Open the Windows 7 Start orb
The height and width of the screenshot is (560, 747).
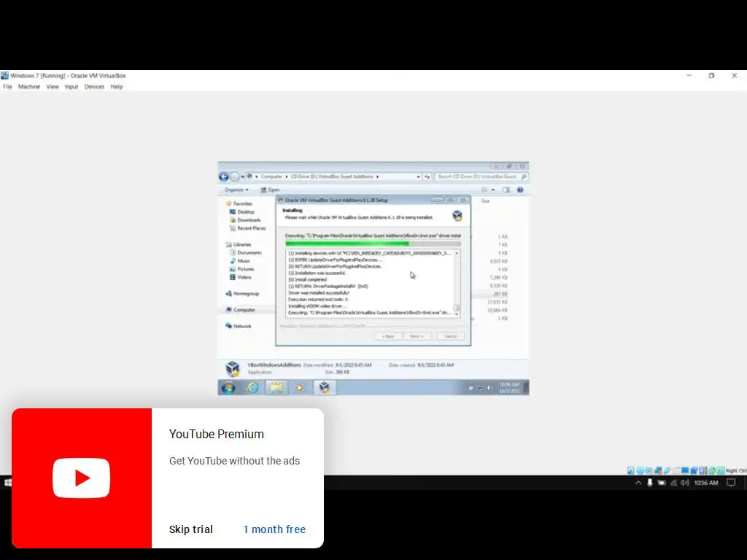(x=228, y=388)
